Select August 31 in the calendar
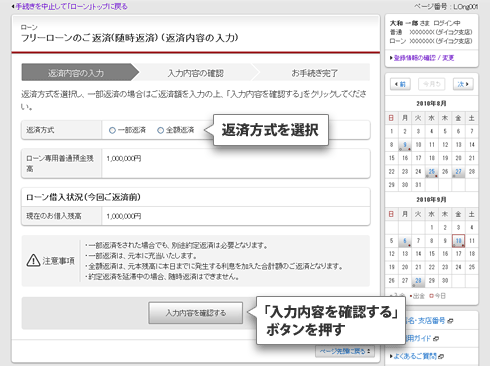490x366 pixels. point(418,185)
